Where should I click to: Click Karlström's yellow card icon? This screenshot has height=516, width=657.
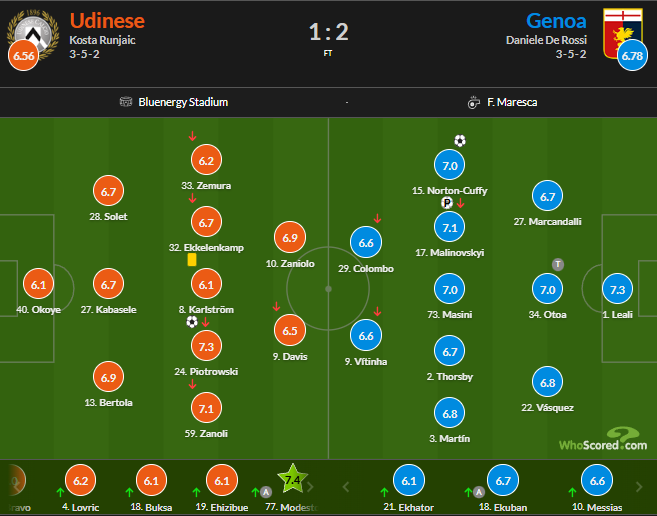(x=191, y=258)
